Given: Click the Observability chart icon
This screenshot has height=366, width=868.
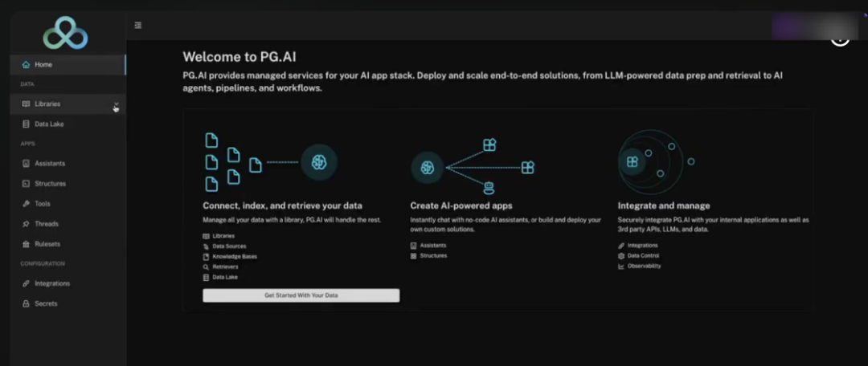Looking at the screenshot, I should pyautogui.click(x=621, y=266).
